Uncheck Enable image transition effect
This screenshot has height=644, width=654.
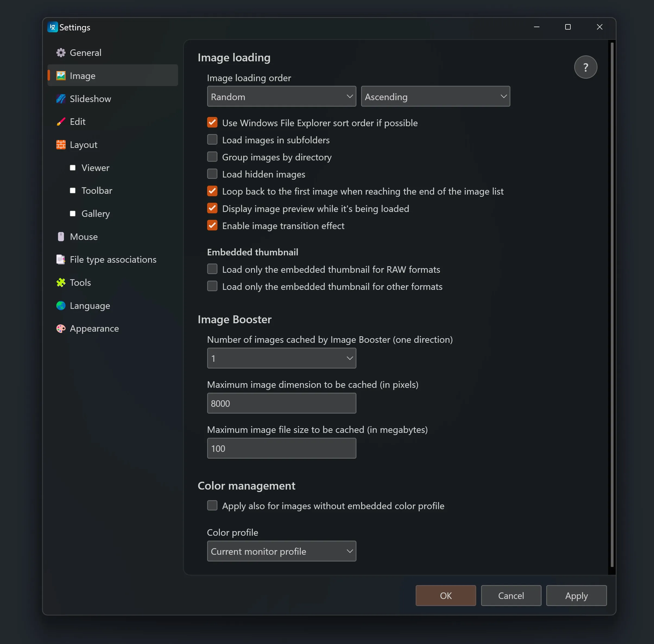212,226
